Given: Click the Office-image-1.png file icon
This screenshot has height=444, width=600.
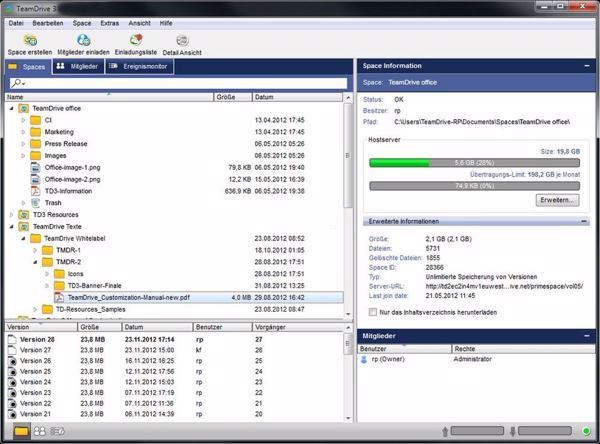Looking at the screenshot, I should point(36,167).
